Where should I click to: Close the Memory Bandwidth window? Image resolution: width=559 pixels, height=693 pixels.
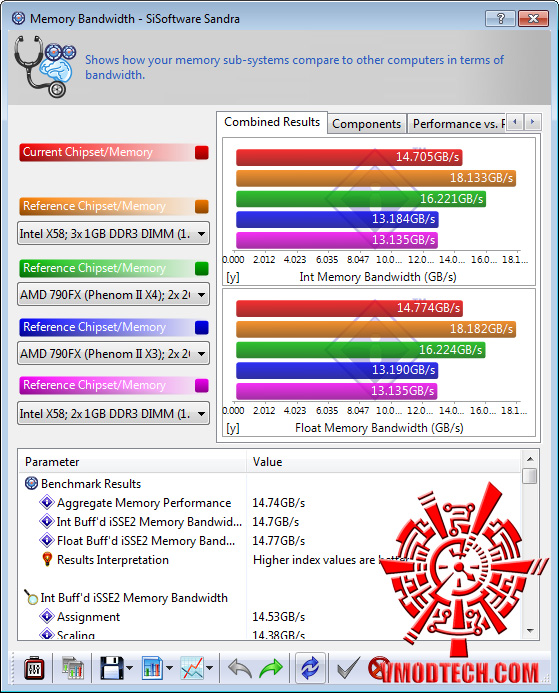(x=533, y=19)
